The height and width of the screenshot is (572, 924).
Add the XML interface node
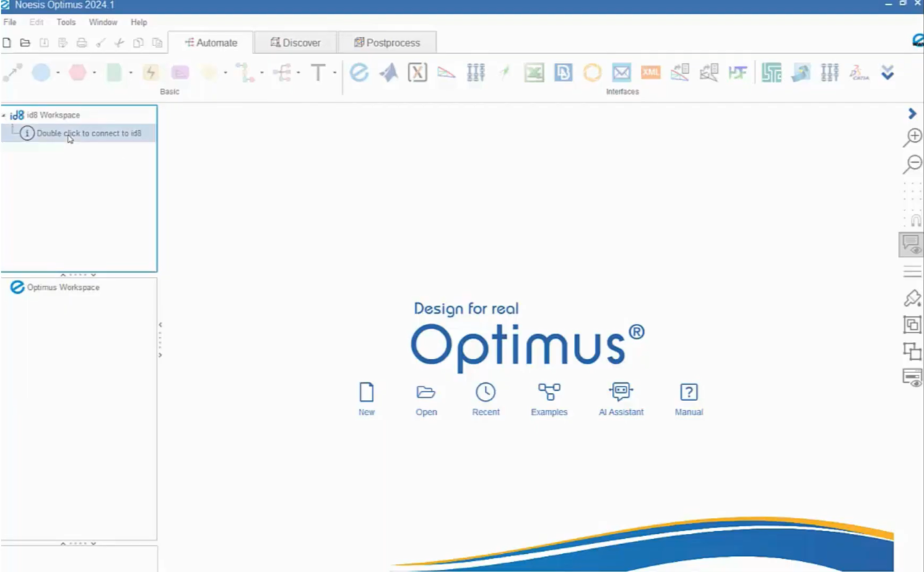(650, 72)
